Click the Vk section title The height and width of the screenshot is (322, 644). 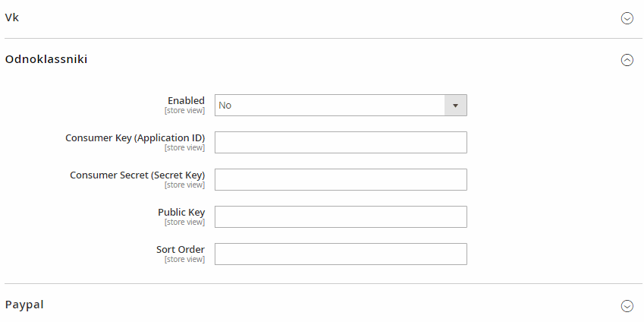[12, 17]
